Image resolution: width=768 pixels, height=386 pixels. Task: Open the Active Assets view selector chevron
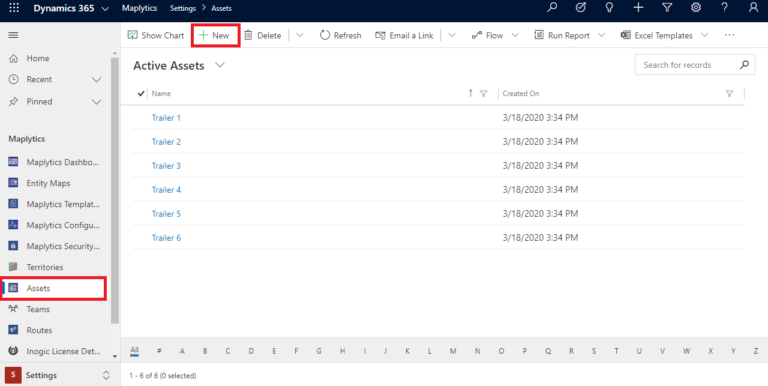[x=220, y=65]
